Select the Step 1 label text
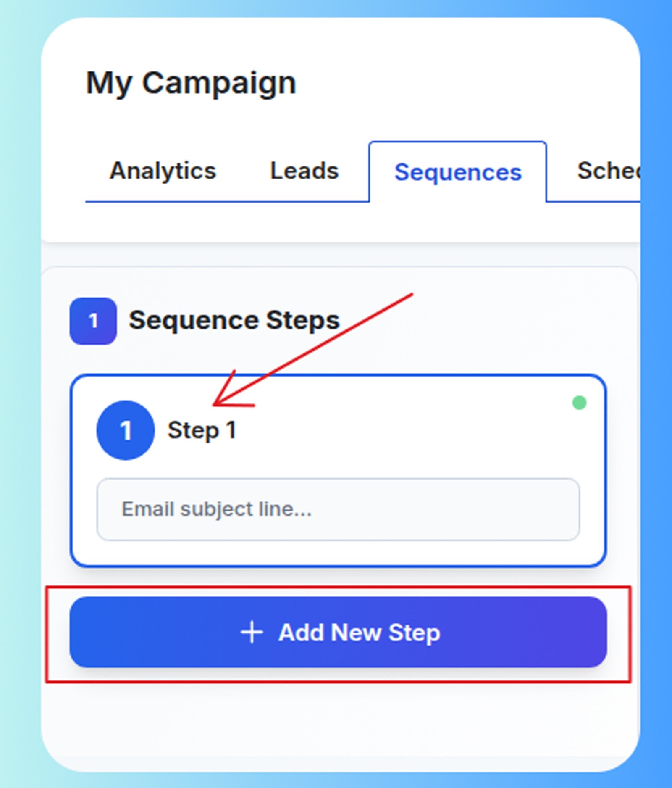This screenshot has width=672, height=788. point(203,430)
